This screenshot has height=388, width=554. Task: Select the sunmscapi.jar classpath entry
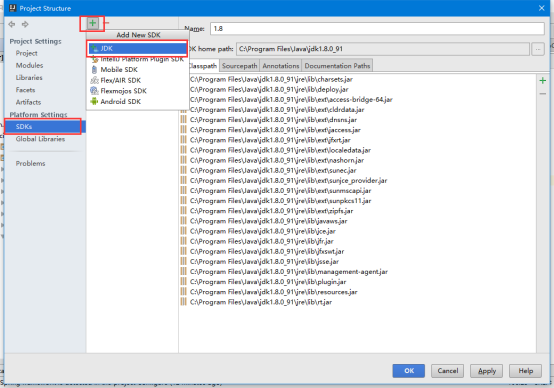(x=280, y=191)
